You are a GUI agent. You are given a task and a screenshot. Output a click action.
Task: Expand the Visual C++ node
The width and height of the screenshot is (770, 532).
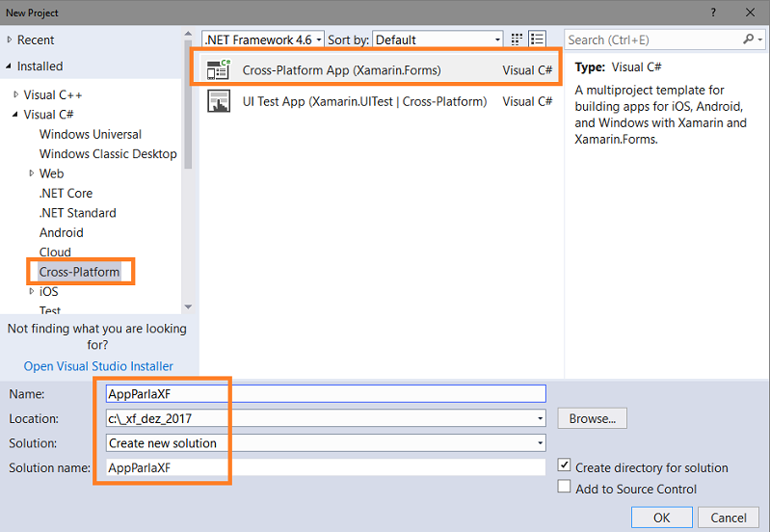coord(16,94)
